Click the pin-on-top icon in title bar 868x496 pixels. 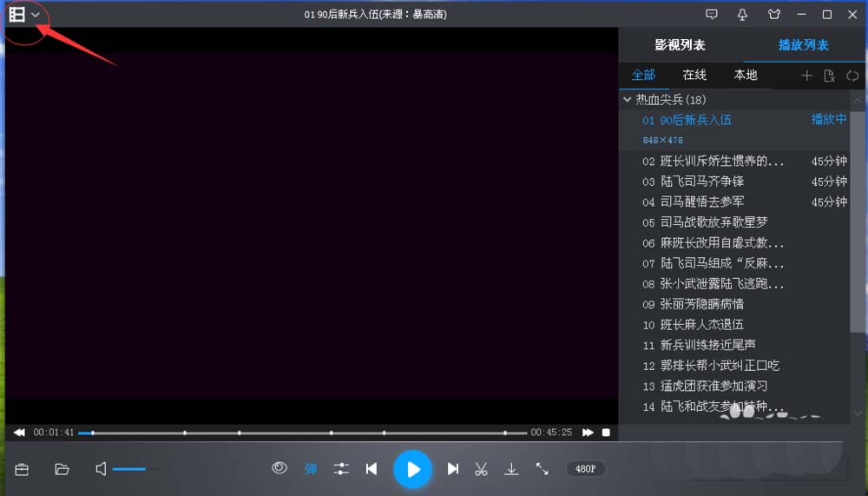(743, 15)
